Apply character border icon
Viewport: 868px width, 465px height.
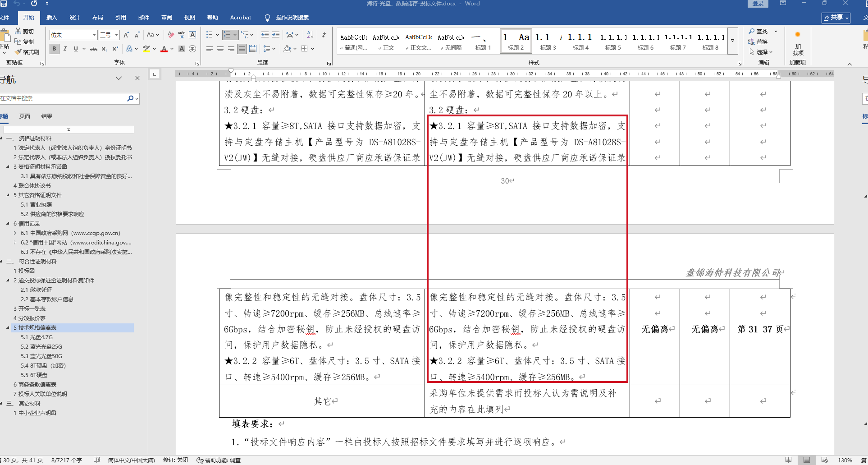(192, 35)
